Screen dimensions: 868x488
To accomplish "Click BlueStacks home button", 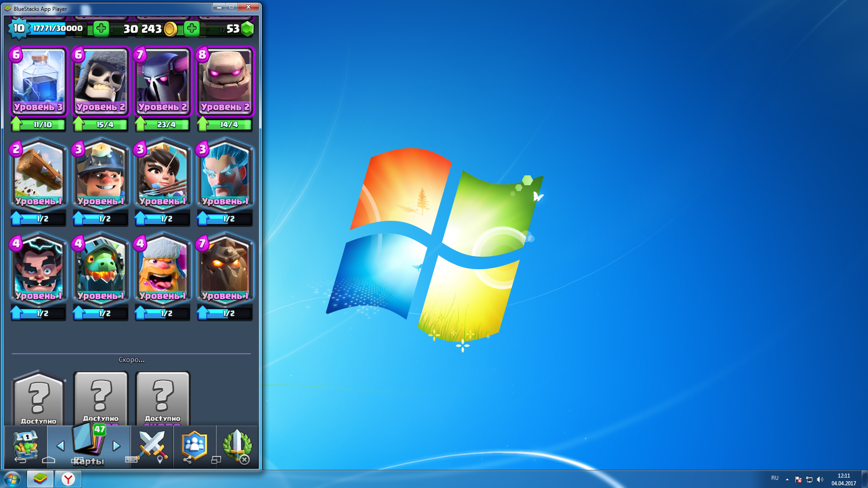I will 48,460.
